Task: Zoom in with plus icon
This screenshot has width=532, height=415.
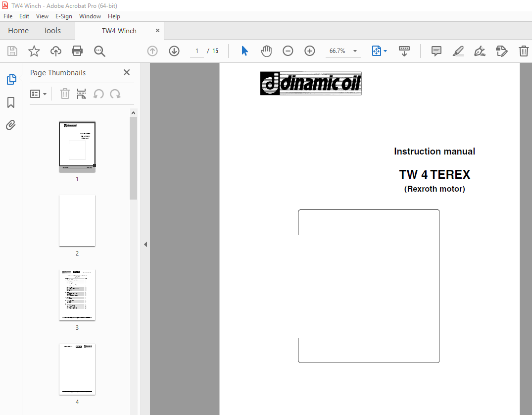Action: (309, 51)
